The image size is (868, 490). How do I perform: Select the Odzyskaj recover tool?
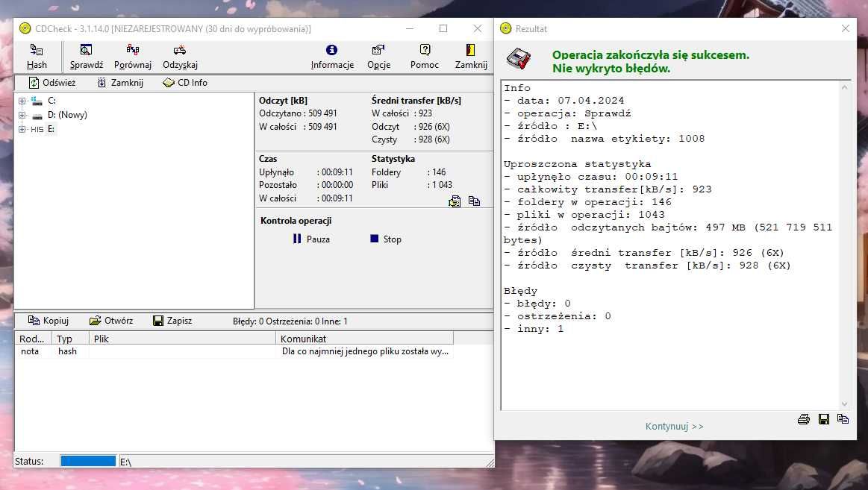point(180,57)
